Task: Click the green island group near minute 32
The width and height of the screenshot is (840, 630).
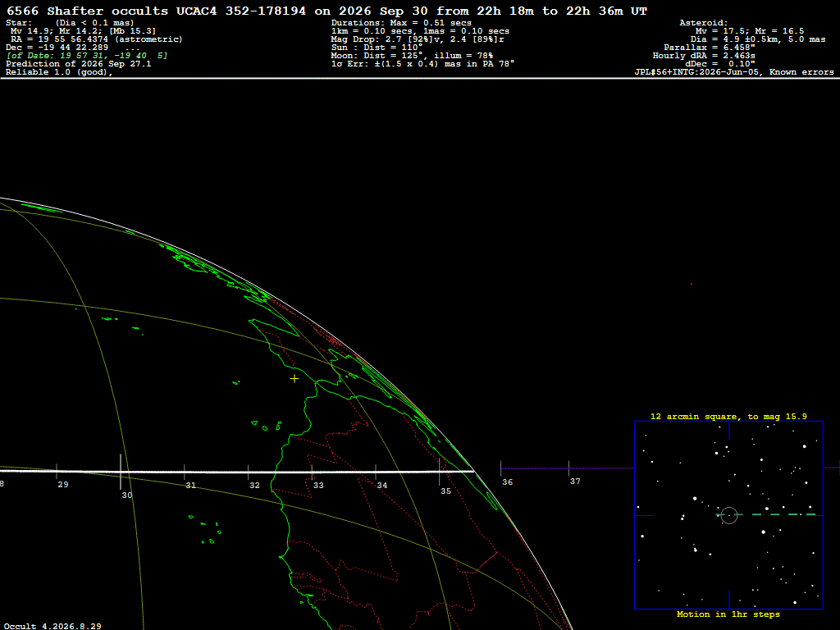Action: click(267, 426)
